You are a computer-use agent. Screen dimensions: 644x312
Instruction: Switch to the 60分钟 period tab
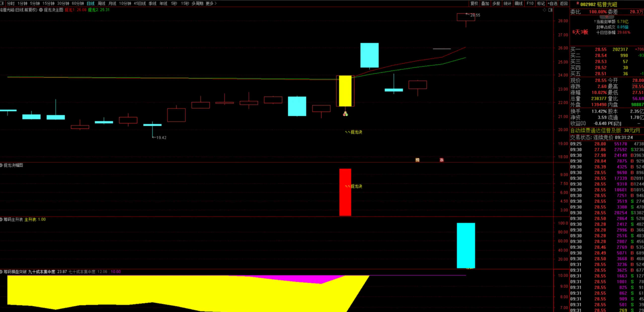(x=78, y=4)
